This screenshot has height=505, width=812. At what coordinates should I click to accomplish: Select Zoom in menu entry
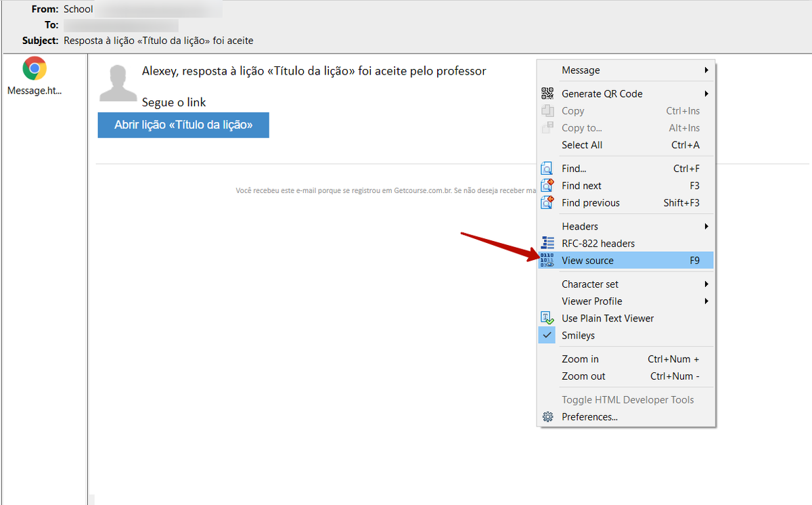[x=580, y=359]
